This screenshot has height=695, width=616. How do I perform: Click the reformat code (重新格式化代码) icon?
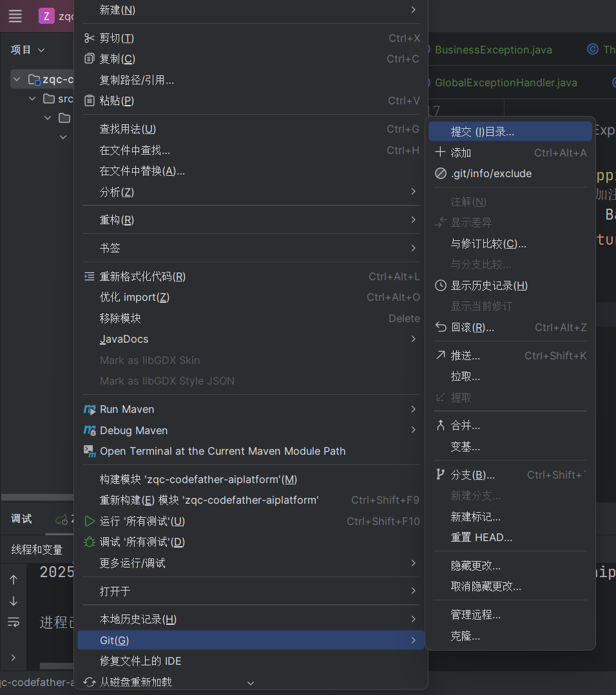point(90,276)
